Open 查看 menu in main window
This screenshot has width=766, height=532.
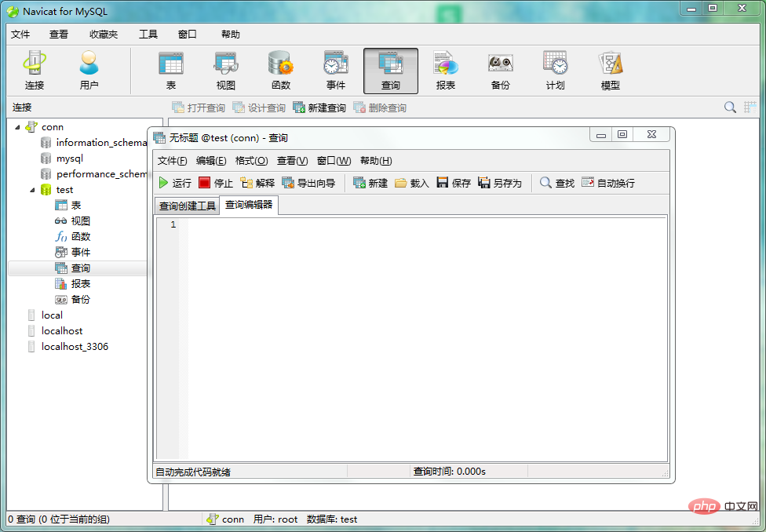point(59,35)
